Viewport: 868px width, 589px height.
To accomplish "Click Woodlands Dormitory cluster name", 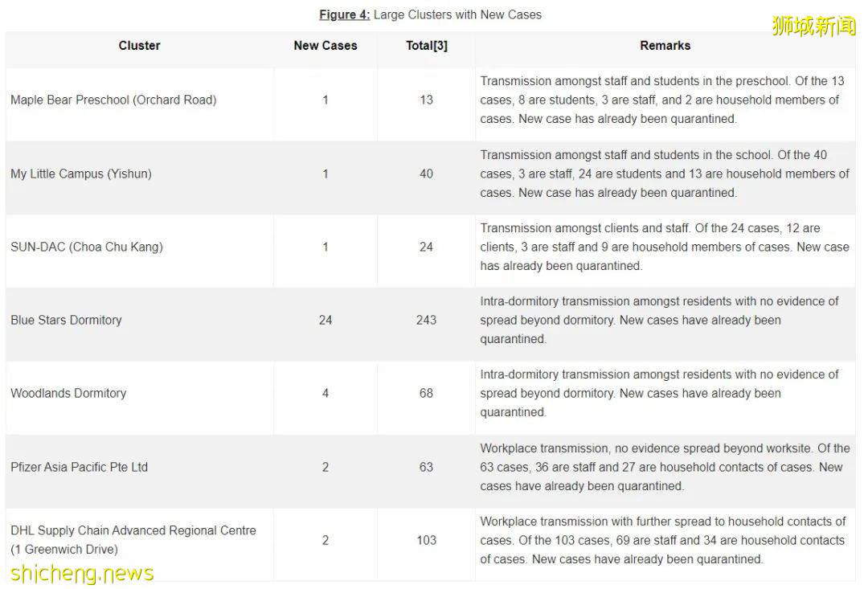I will (68, 394).
